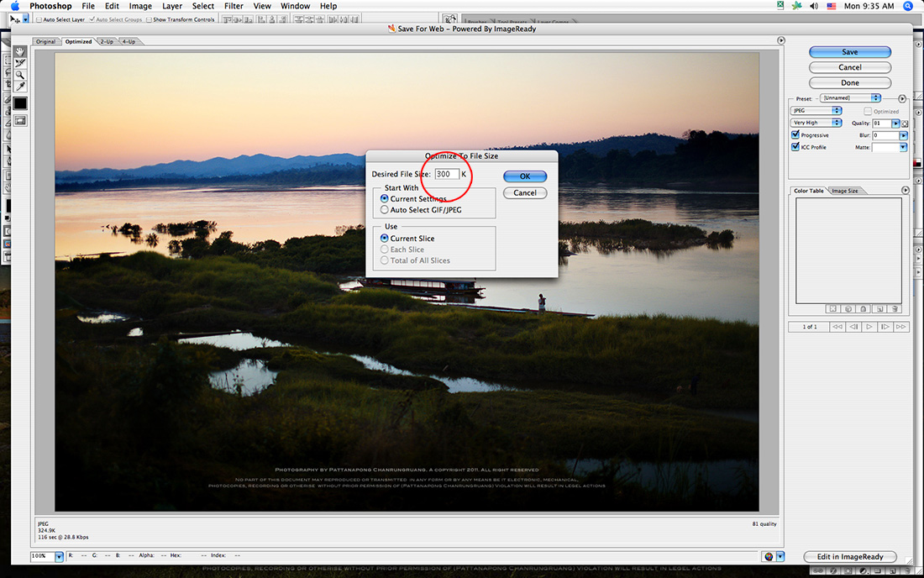Click the Edit in ImageReady button
Image resolution: width=924 pixels, height=578 pixels.
click(850, 557)
